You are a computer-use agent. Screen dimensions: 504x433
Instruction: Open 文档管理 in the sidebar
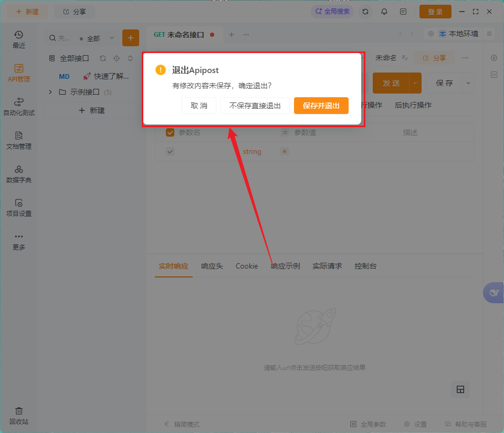[x=19, y=141]
